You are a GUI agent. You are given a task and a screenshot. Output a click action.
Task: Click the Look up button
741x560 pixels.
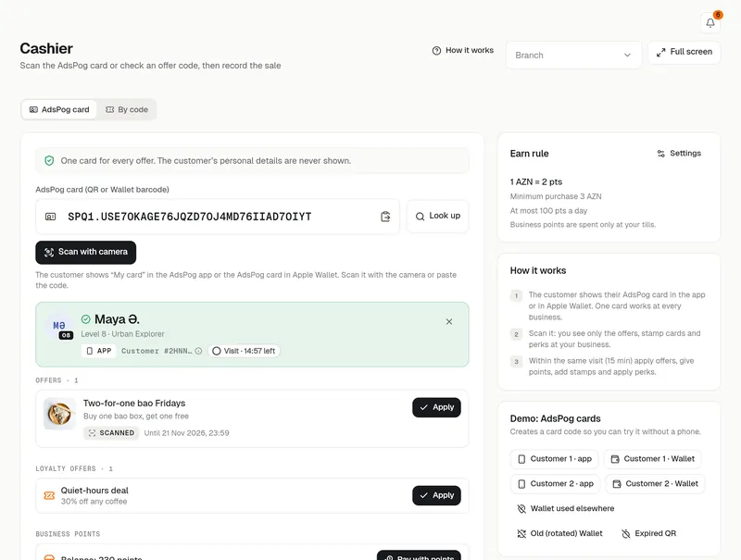click(437, 216)
